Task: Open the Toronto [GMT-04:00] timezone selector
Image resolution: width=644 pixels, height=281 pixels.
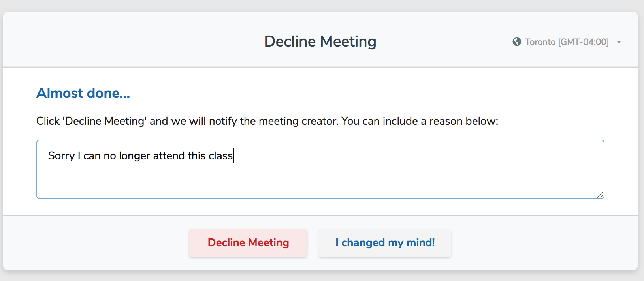Action: coord(567,42)
